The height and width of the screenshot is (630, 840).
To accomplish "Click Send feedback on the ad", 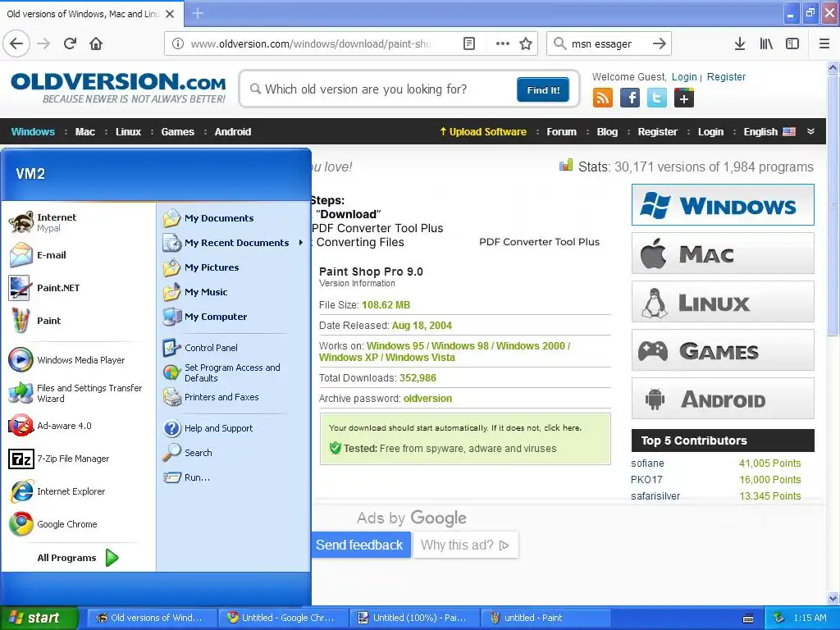I will pyautogui.click(x=359, y=545).
